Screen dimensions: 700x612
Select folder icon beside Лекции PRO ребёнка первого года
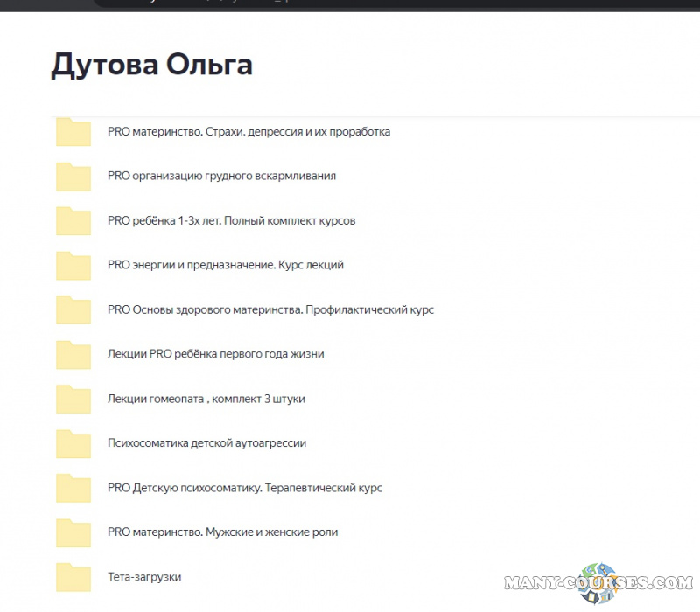coord(73,354)
